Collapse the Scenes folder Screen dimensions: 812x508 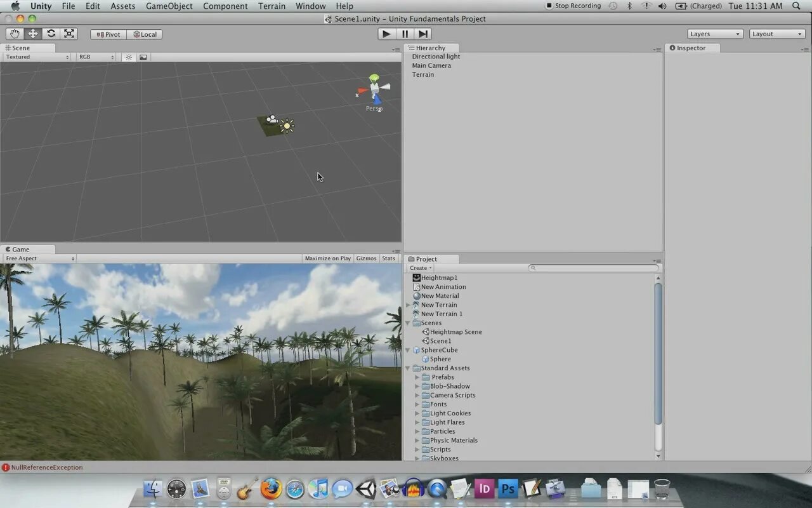(x=409, y=323)
